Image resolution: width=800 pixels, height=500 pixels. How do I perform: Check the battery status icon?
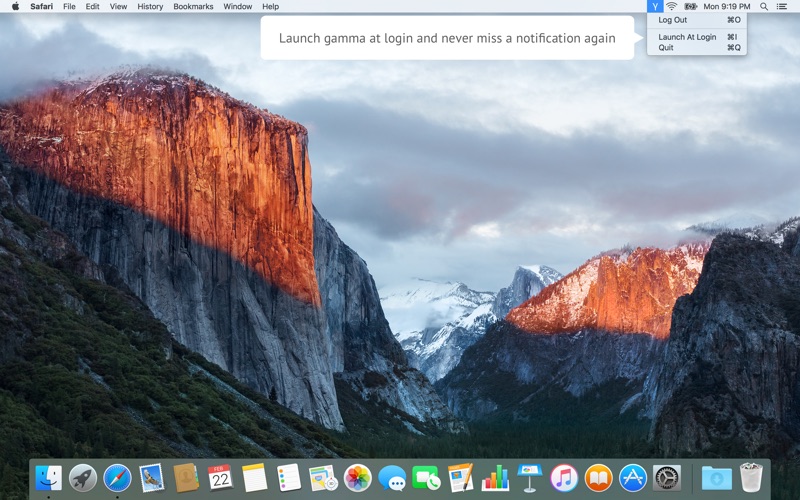click(690, 6)
